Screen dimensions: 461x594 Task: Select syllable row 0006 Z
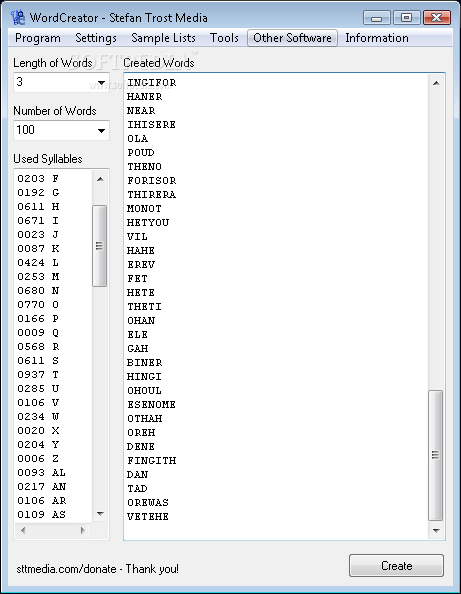pyautogui.click(x=38, y=459)
